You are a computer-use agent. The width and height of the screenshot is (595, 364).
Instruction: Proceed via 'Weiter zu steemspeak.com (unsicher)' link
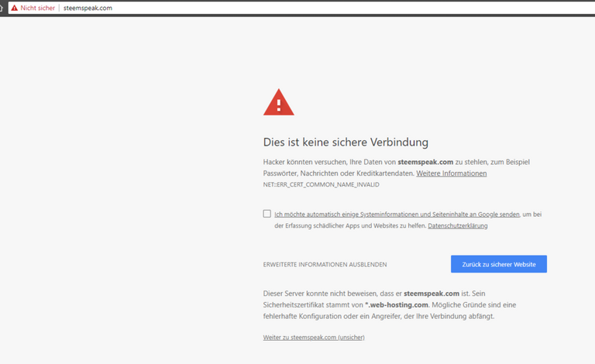(314, 337)
